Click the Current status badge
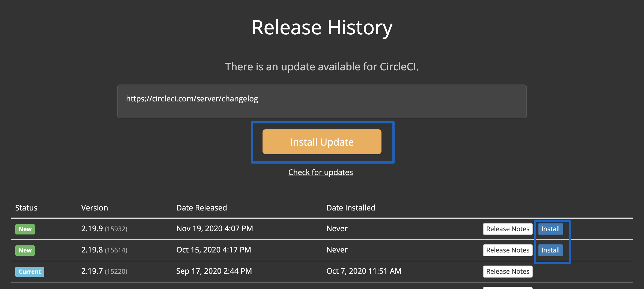Screen dimensions: 644x289 pos(30,272)
